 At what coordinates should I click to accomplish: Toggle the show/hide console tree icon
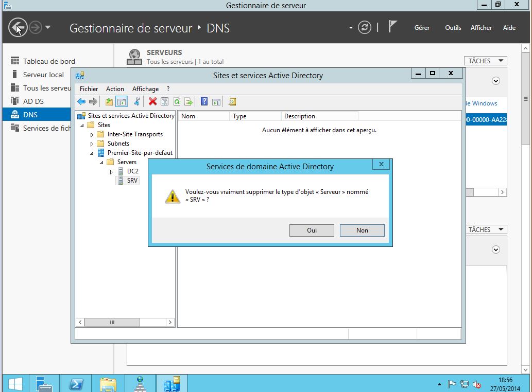122,102
